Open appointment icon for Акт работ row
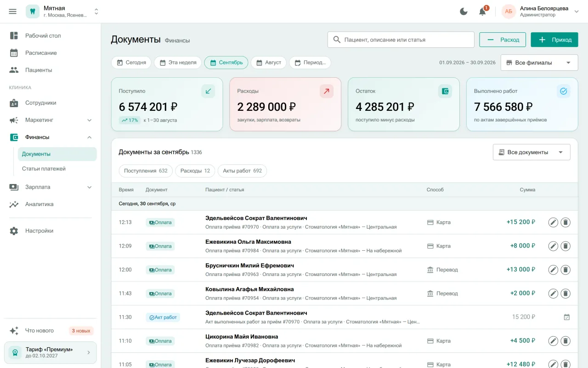 click(x=566, y=317)
